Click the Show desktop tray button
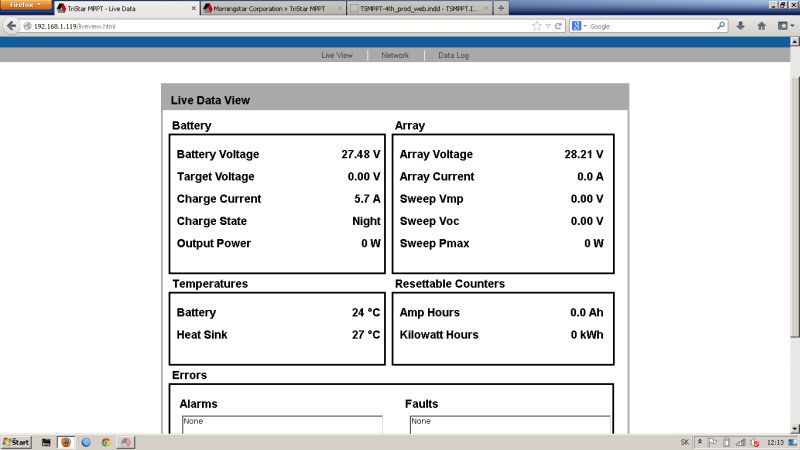 pos(793,442)
